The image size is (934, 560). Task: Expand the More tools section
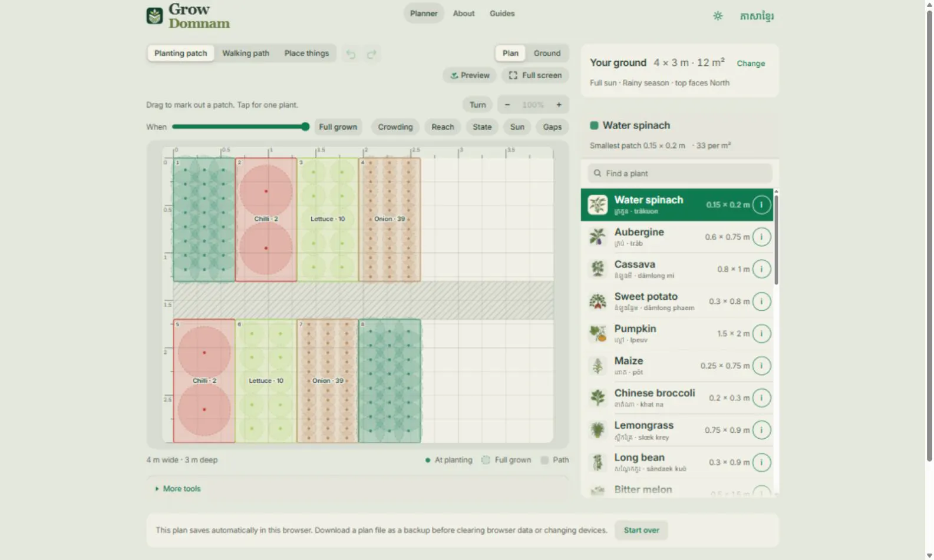[x=178, y=489]
